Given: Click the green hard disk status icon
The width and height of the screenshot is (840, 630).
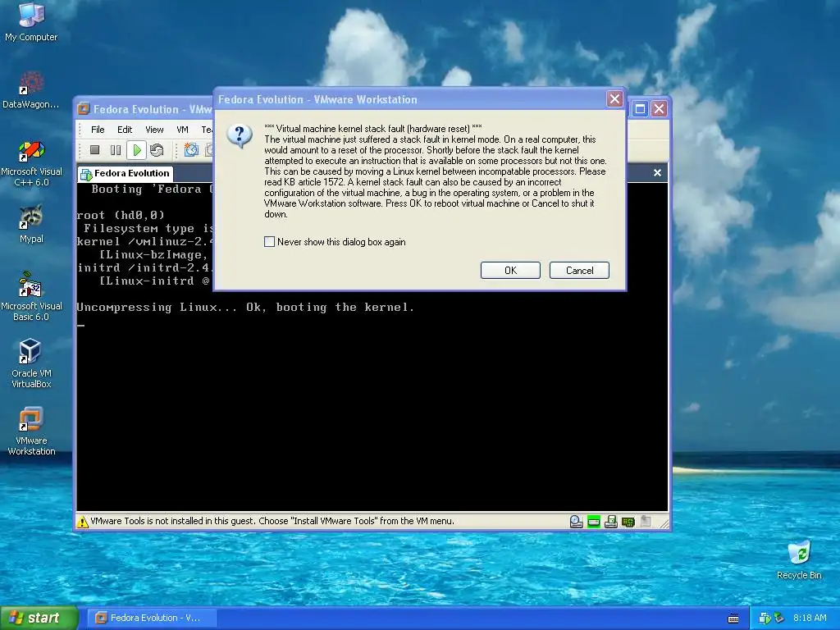Looking at the screenshot, I should click(x=594, y=521).
